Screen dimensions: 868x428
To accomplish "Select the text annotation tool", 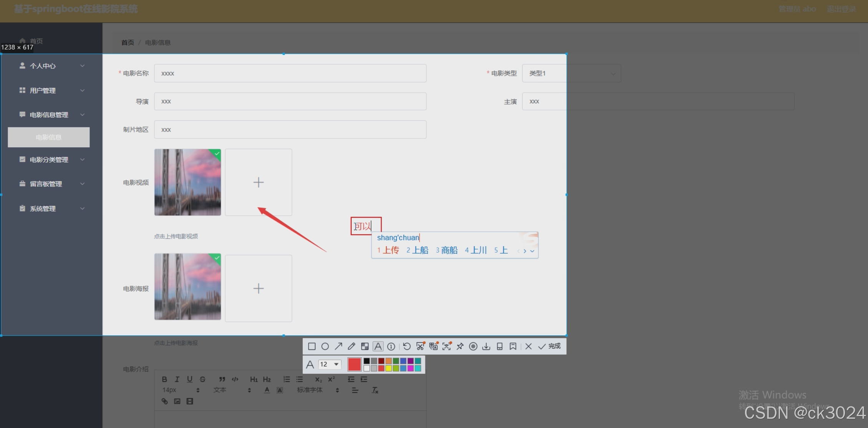I will [x=378, y=346].
